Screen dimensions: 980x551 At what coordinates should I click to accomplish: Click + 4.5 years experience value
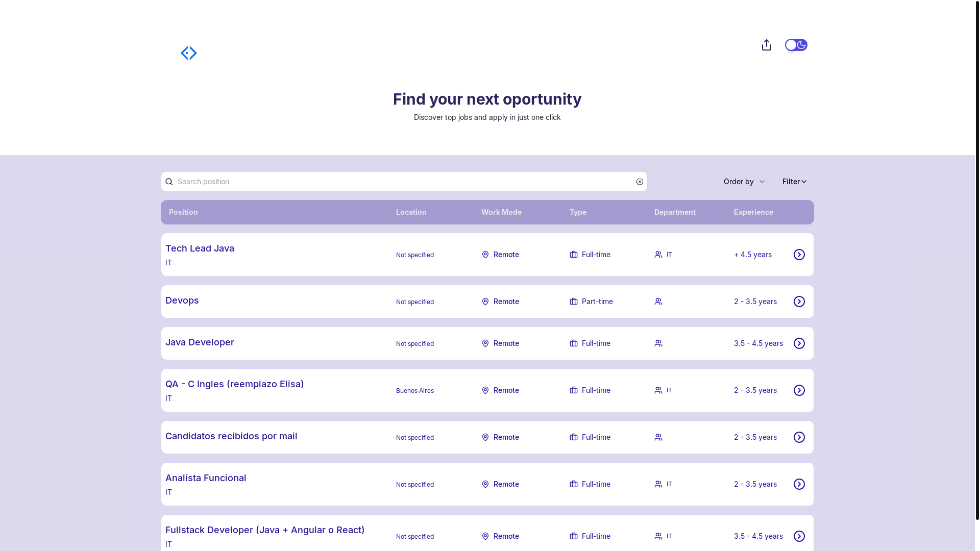(753, 255)
